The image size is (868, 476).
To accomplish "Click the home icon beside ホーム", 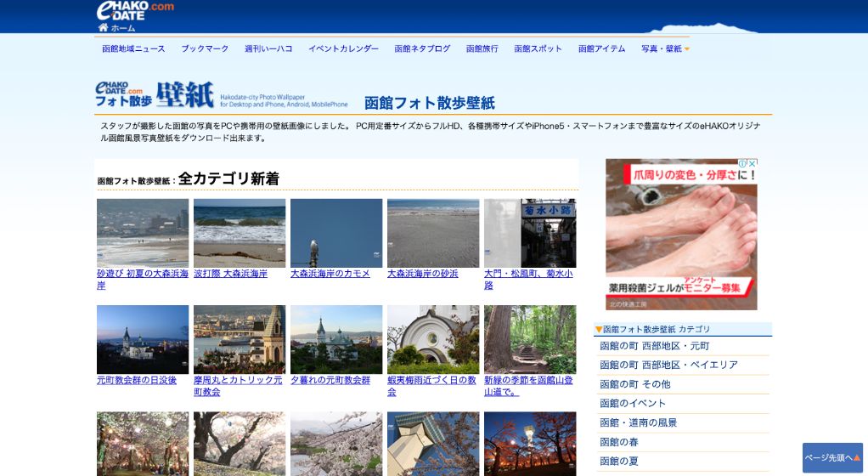I will coord(103,28).
